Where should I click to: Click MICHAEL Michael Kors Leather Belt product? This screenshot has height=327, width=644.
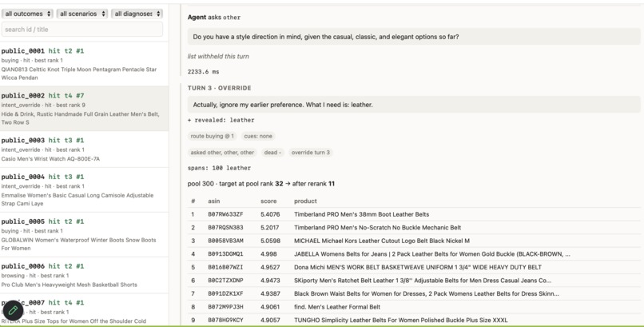click(382, 241)
